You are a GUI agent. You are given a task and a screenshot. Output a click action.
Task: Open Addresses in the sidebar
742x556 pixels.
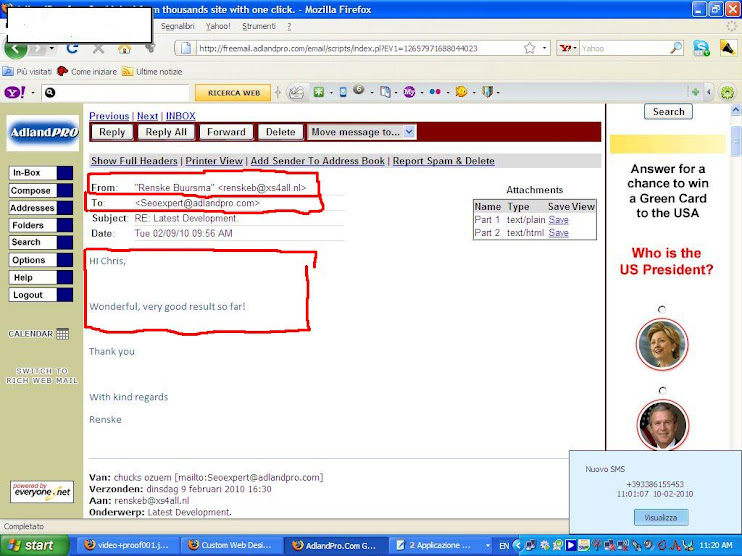pos(41,208)
